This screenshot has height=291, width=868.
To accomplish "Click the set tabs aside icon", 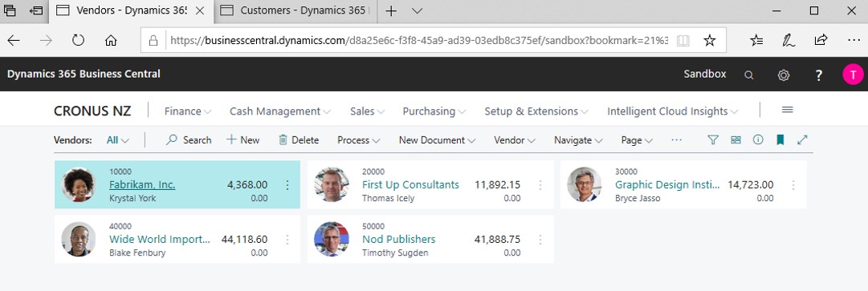I will [36, 10].
